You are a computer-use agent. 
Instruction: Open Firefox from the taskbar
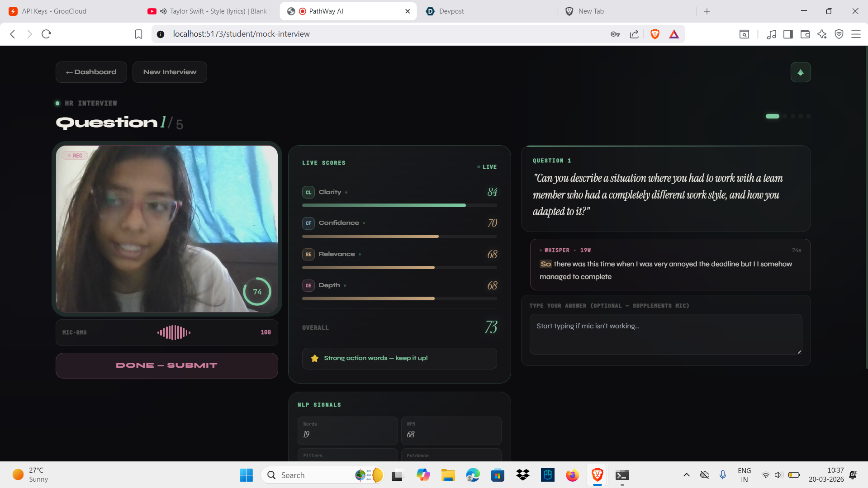(572, 475)
